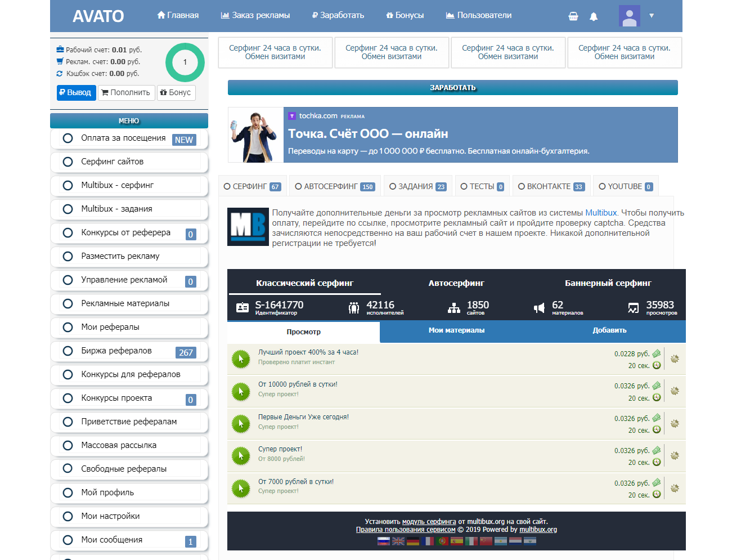Switch language with the Spanish flag

click(457, 541)
